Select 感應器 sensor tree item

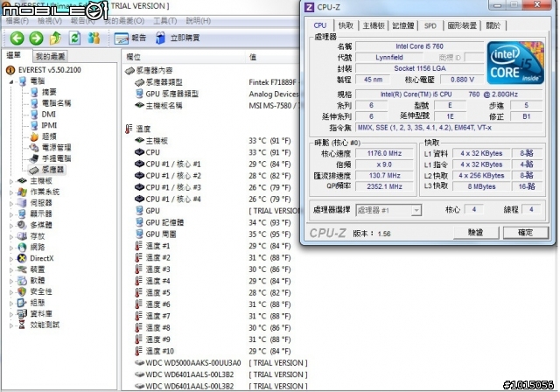coord(52,170)
